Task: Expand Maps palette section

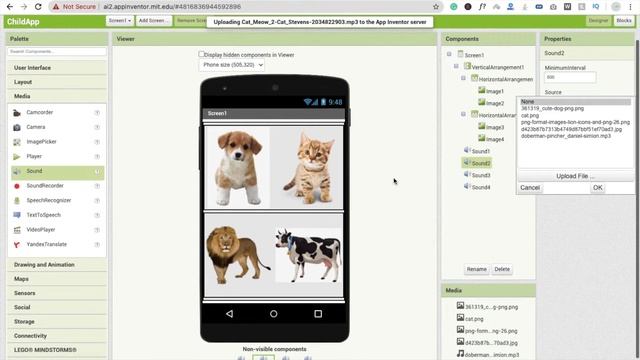Action: click(x=57, y=279)
